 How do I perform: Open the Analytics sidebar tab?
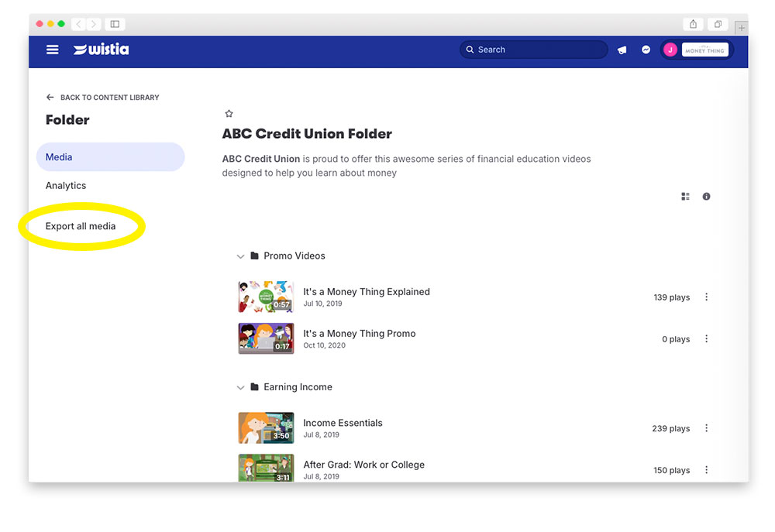[x=66, y=186]
